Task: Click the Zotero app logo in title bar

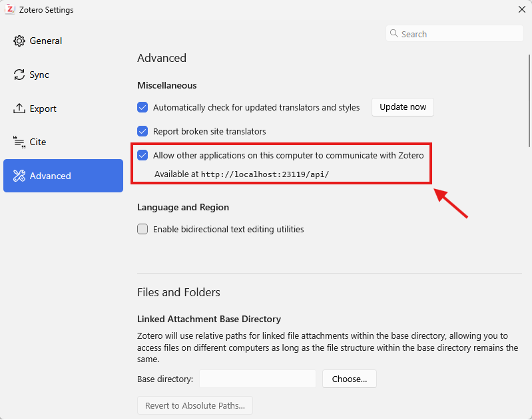Action: click(x=10, y=9)
